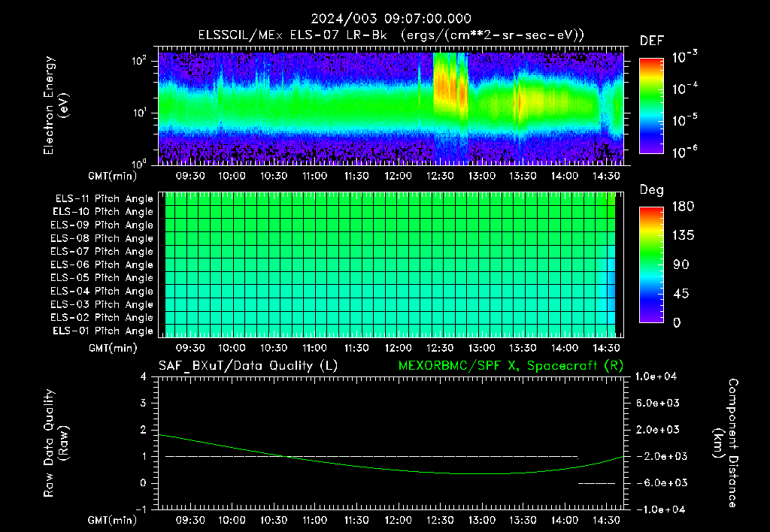Viewport: 770px width, 532px height.
Task: Click the 180 value on Deg scale
Action: click(x=683, y=207)
